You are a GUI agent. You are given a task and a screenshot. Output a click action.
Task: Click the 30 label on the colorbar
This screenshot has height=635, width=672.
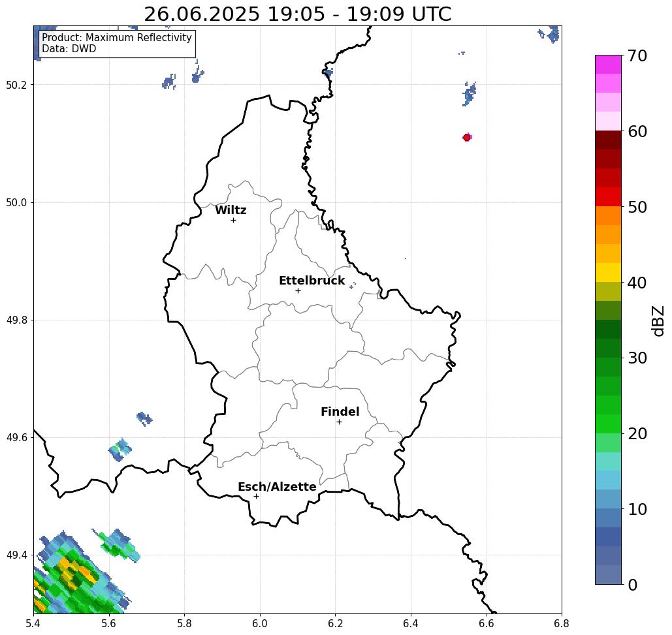point(637,358)
